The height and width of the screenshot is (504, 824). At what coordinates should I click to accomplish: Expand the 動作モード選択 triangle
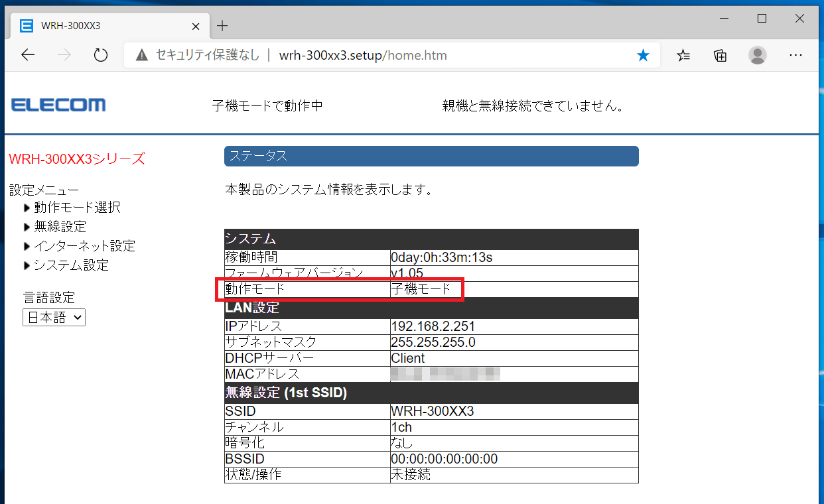pos(27,208)
